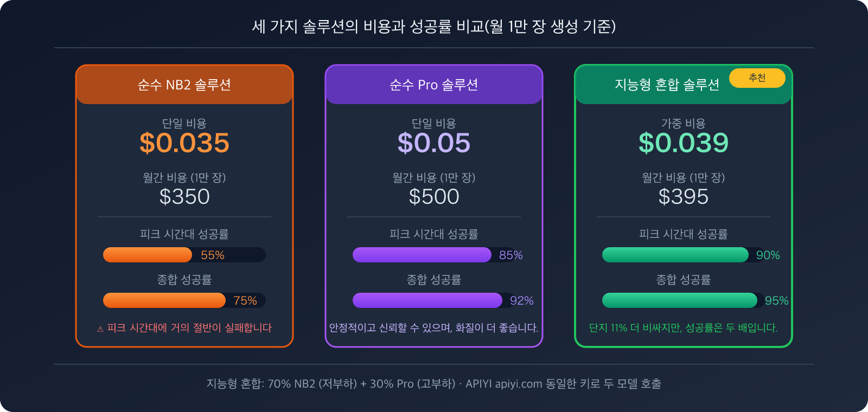868x412 pixels.
Task: Click the $500 monthly cost value
Action: coord(434,196)
